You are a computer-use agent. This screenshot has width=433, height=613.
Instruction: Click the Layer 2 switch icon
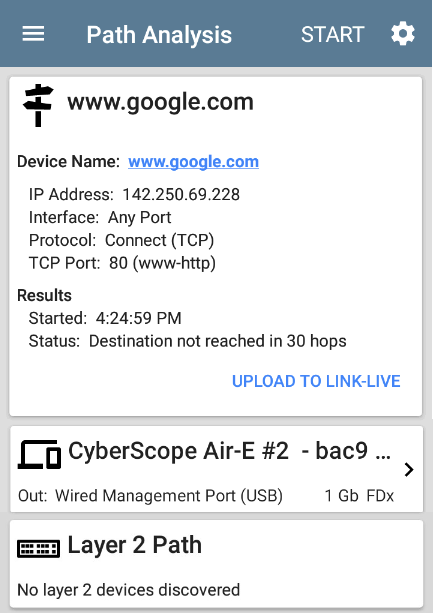(38, 548)
